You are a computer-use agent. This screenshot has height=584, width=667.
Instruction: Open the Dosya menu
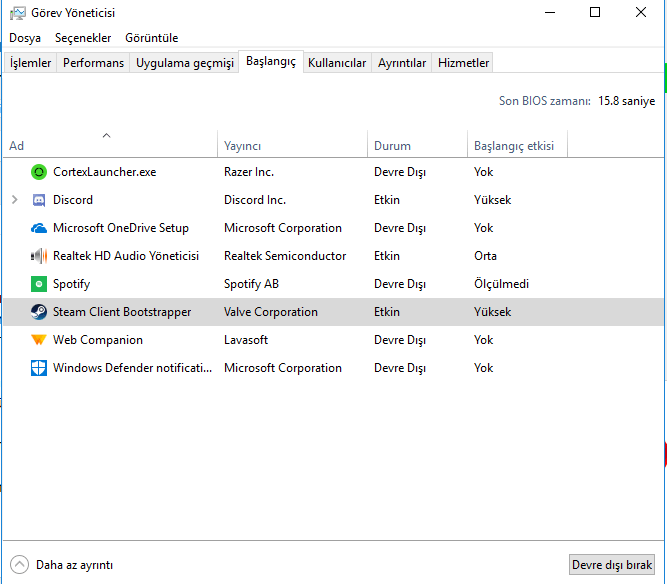25,38
